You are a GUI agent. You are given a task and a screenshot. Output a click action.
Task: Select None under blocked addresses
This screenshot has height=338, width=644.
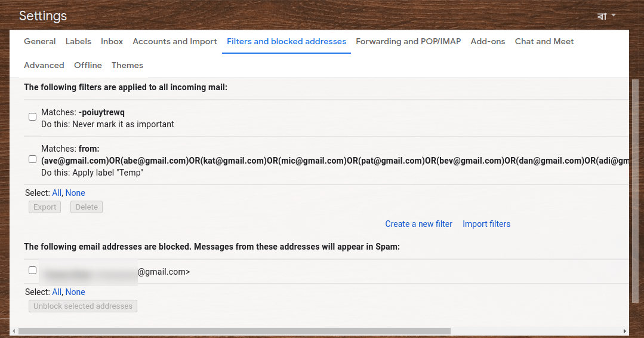75,292
